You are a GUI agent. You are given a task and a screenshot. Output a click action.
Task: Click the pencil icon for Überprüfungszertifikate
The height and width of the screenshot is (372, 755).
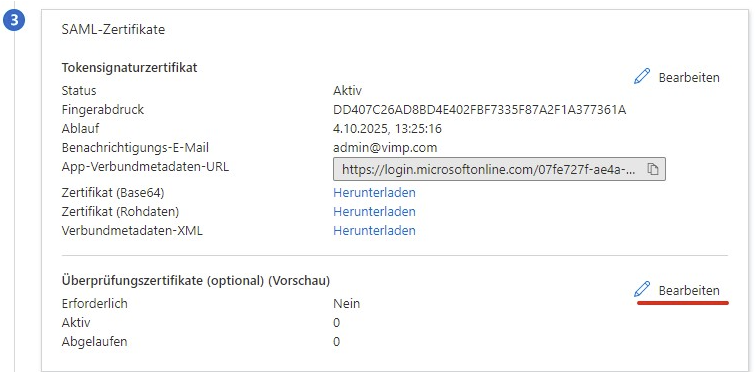click(642, 289)
